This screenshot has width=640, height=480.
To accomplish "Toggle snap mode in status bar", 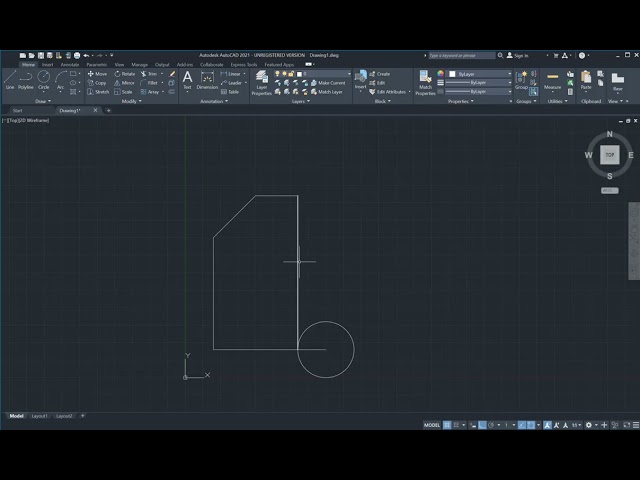I will [456, 425].
